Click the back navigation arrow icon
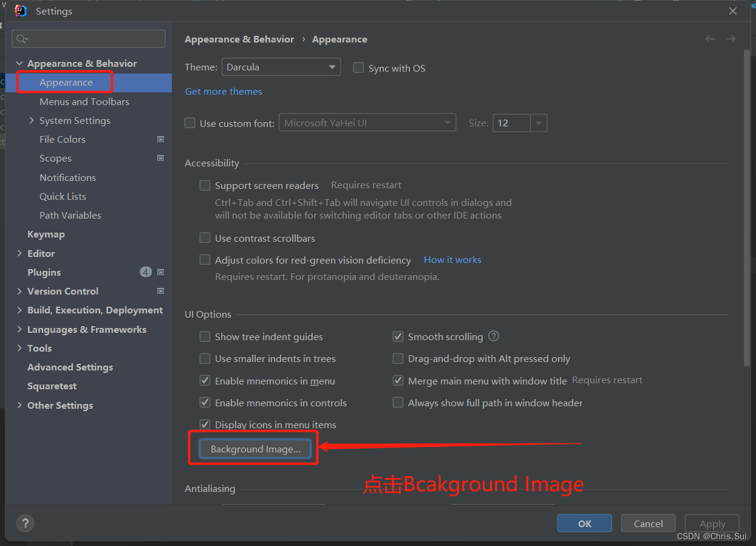Image resolution: width=756 pixels, height=546 pixels. [710, 39]
